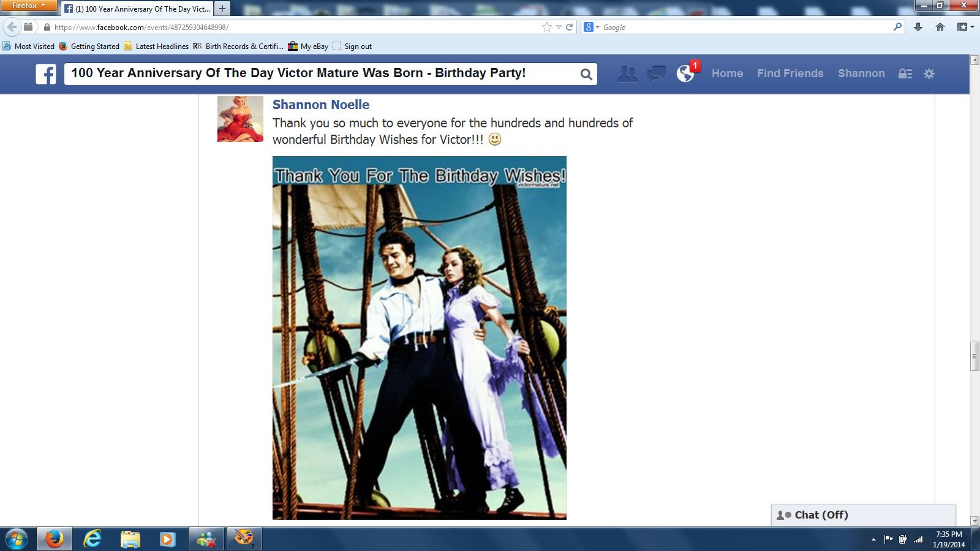Click the Facebook search magnifier icon

coord(586,74)
